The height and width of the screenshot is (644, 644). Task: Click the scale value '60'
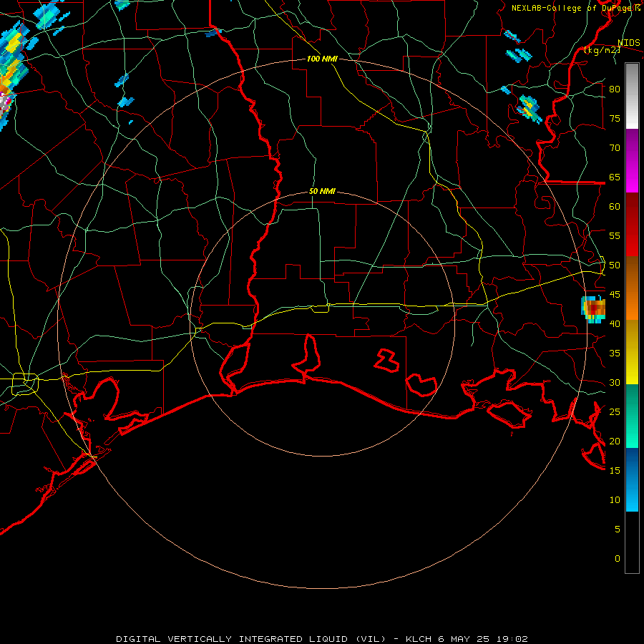pos(615,207)
